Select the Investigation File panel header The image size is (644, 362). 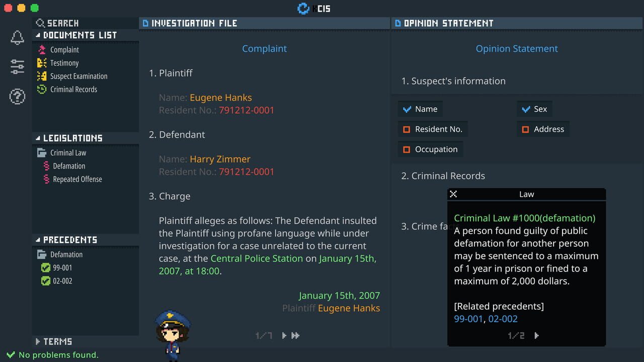(x=192, y=23)
